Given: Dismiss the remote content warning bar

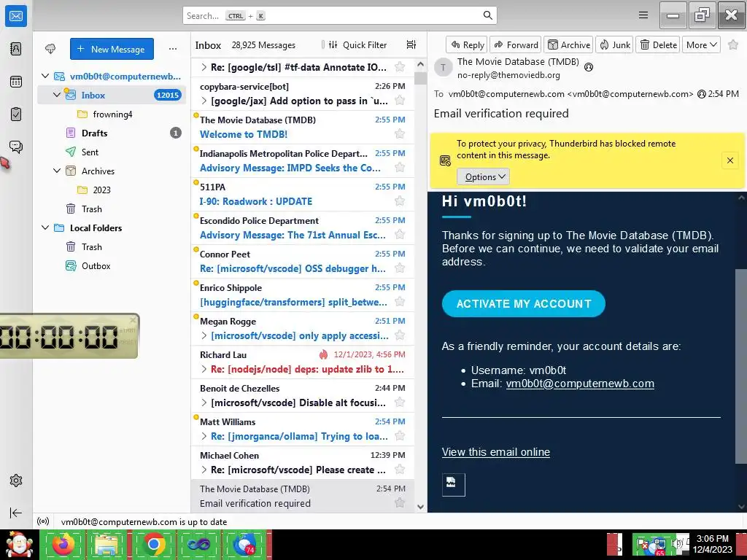Looking at the screenshot, I should coord(729,160).
